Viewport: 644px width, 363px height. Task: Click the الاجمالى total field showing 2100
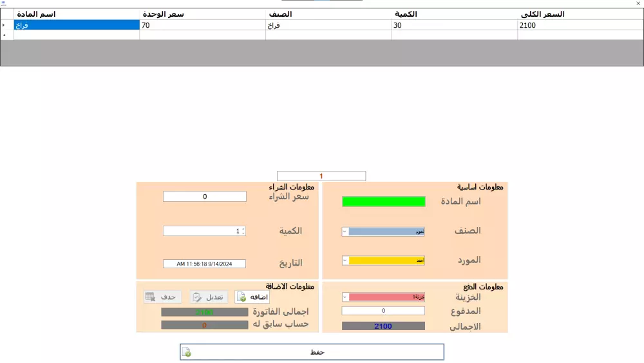[383, 326]
